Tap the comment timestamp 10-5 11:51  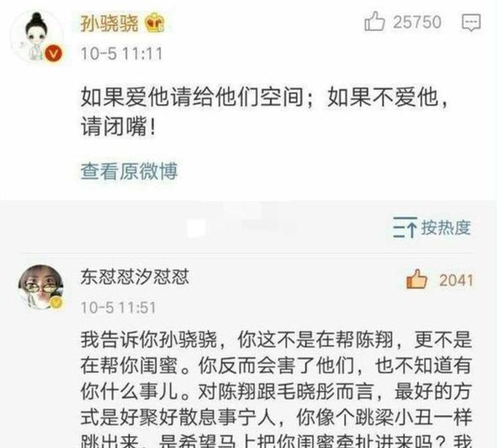point(118,308)
